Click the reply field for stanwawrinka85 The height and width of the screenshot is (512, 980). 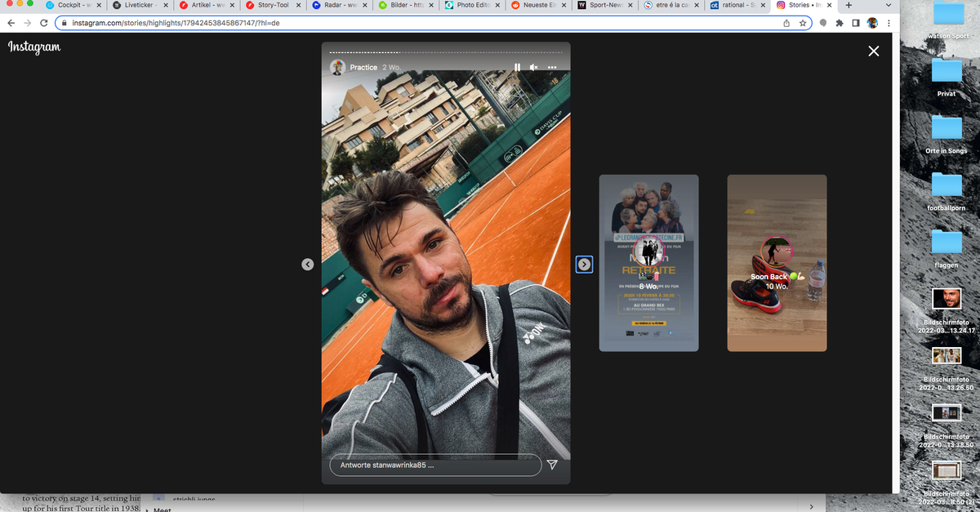pyautogui.click(x=434, y=465)
